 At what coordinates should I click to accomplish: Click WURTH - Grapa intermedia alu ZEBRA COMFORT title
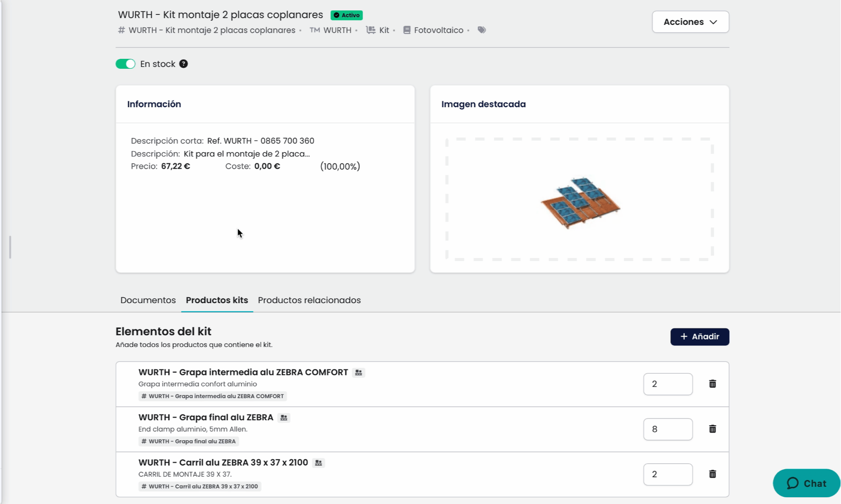point(243,372)
